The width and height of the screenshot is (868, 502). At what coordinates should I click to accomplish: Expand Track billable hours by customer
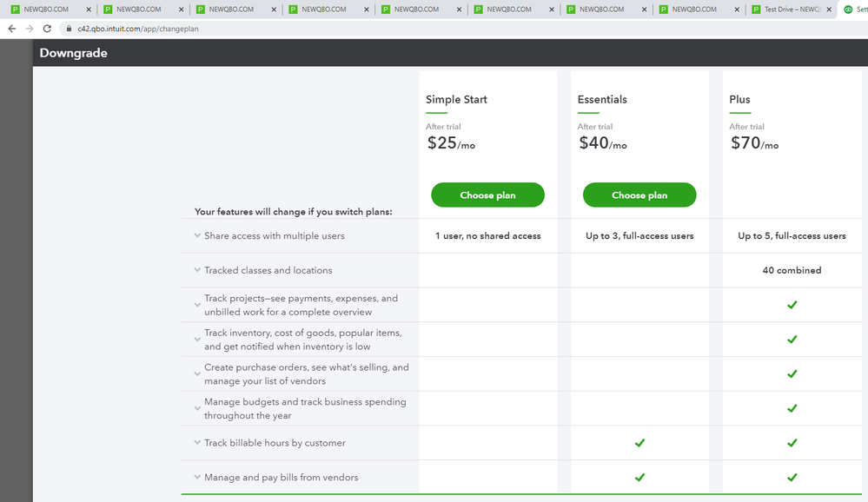click(x=198, y=443)
